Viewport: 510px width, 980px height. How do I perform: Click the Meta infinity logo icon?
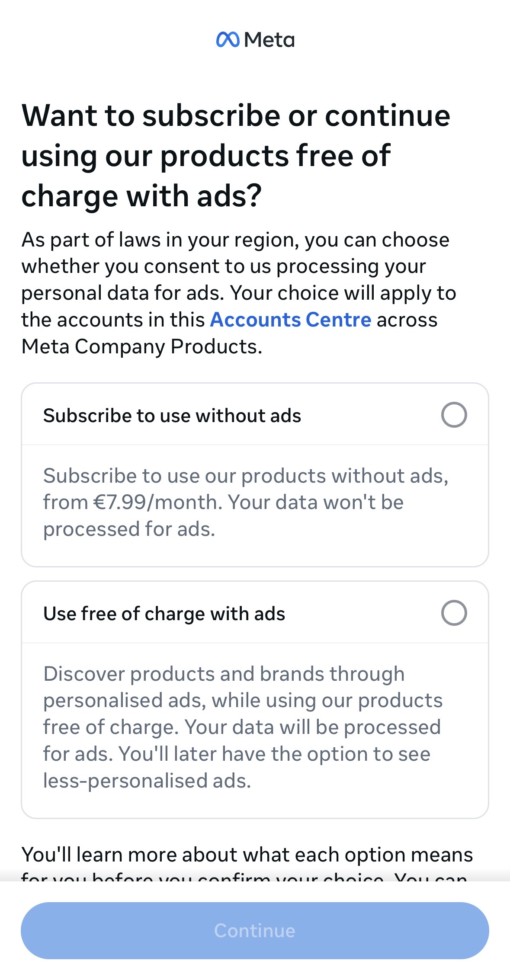coord(228,40)
